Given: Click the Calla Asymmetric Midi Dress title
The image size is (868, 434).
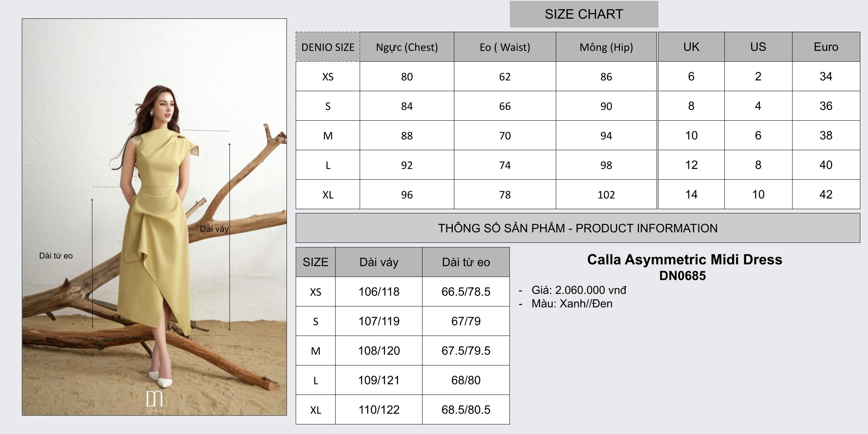Looking at the screenshot, I should 685,260.
